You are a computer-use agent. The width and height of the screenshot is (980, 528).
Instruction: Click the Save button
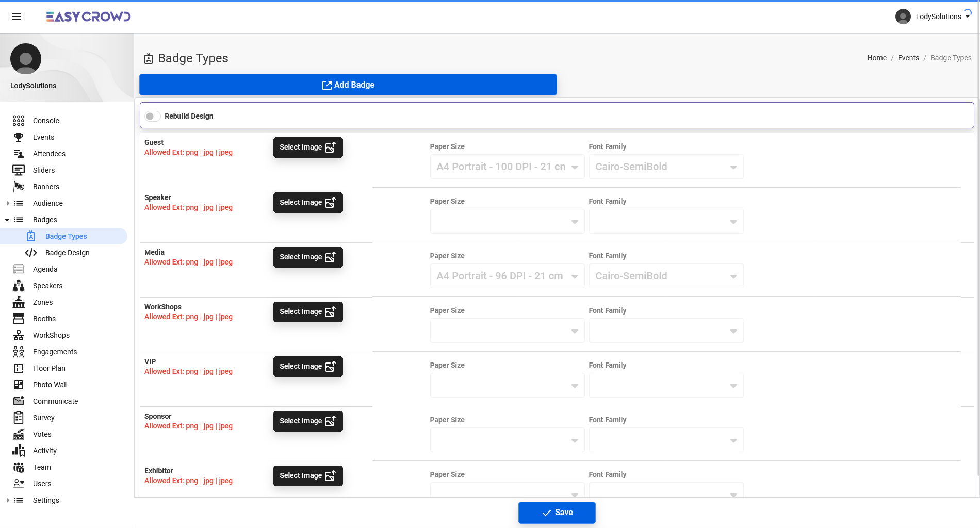(x=557, y=513)
